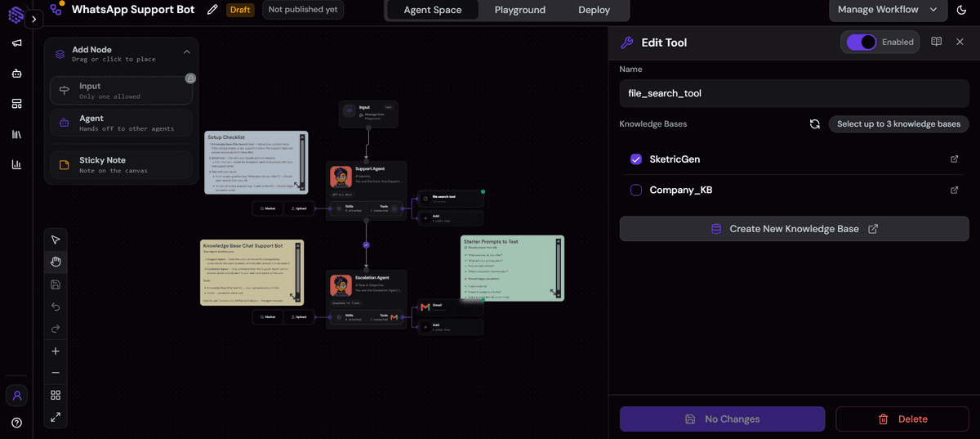Image resolution: width=980 pixels, height=439 pixels.
Task: Click the handoff checkmark between the agents
Action: pos(366,244)
